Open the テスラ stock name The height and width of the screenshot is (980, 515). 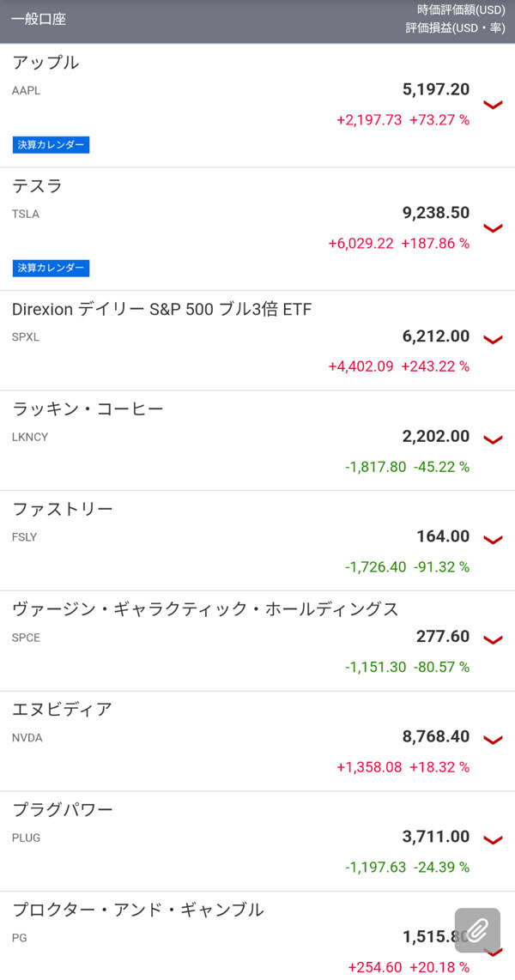(38, 186)
